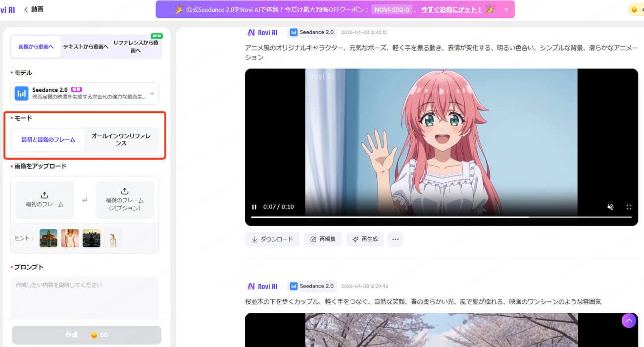Pick the dark cityscape hint thumbnail
Viewport: 644px width, 347px height.
[x=92, y=238]
